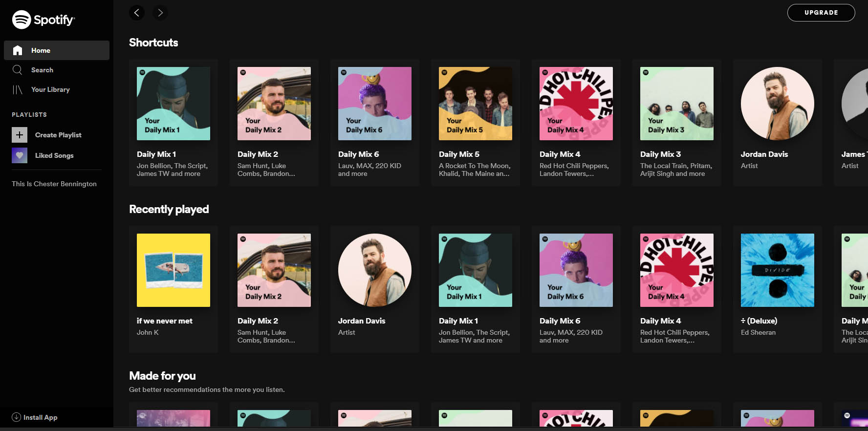Screen dimensions: 868x431
Task: Click the Install App link
Action: coord(35,417)
